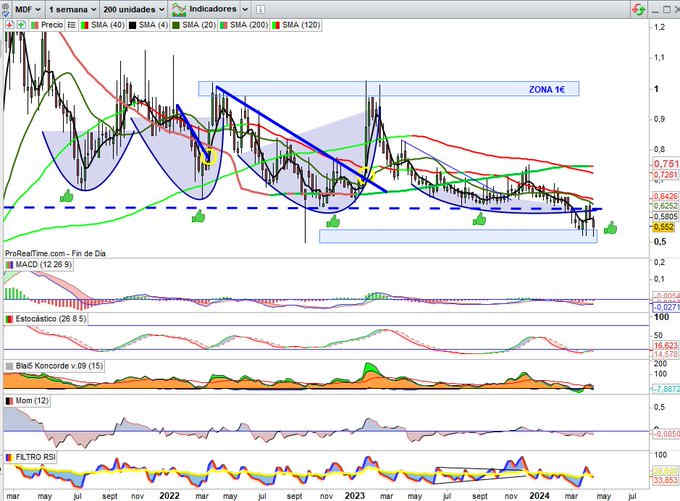The height and width of the screenshot is (501, 680).
Task: Click the black SMA (4) color swatch
Action: tap(132, 25)
